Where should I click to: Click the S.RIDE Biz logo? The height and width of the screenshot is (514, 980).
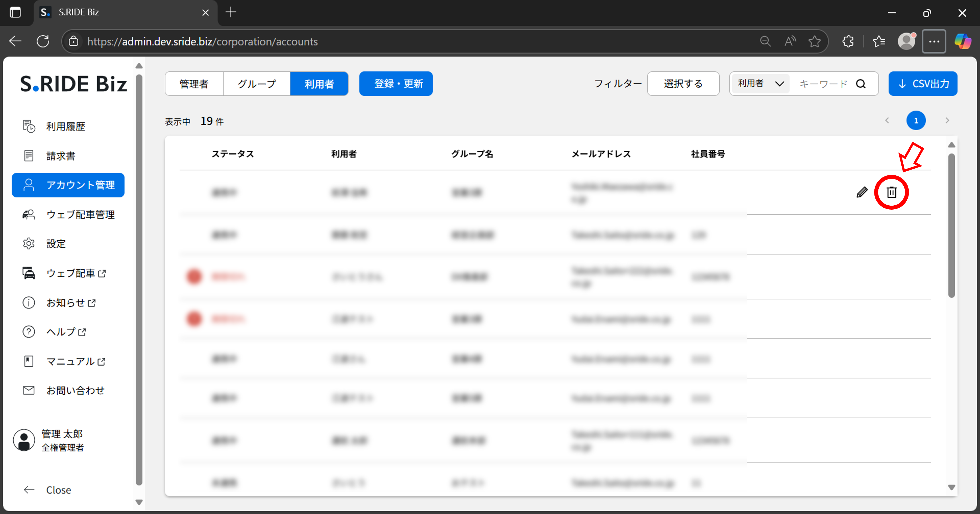73,84
